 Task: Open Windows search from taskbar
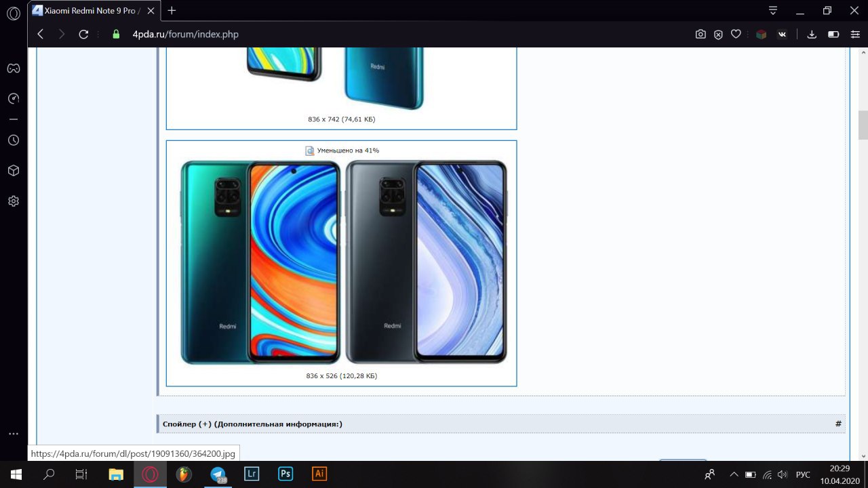pyautogui.click(x=49, y=474)
